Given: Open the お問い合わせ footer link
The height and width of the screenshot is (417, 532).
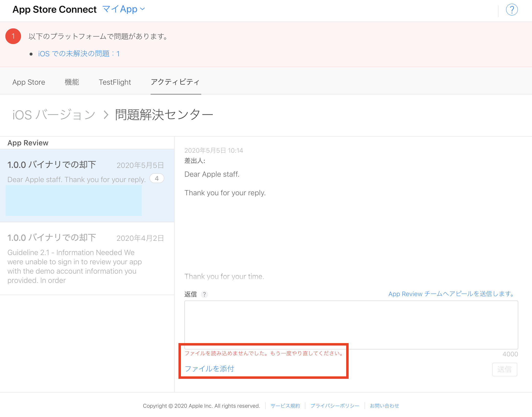Looking at the screenshot, I should [x=385, y=406].
